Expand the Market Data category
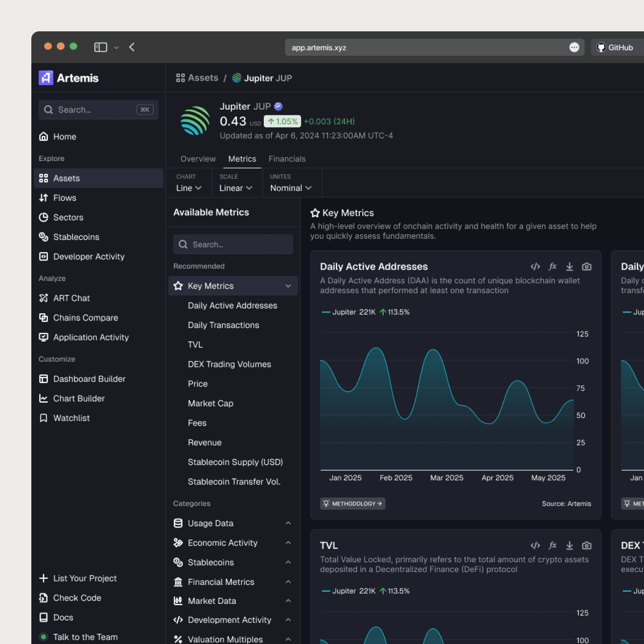This screenshot has height=644, width=644. click(x=233, y=601)
